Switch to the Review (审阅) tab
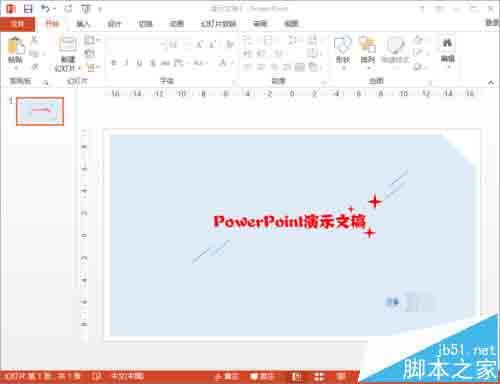 coord(260,24)
